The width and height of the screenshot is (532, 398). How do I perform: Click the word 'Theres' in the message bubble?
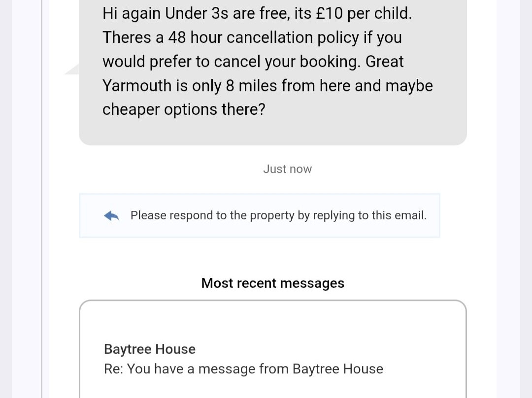(127, 37)
